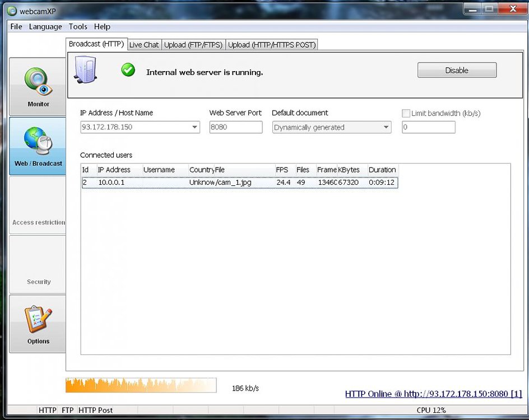The width and height of the screenshot is (529, 420).
Task: Click the Web Server Port field
Action: tap(236, 127)
